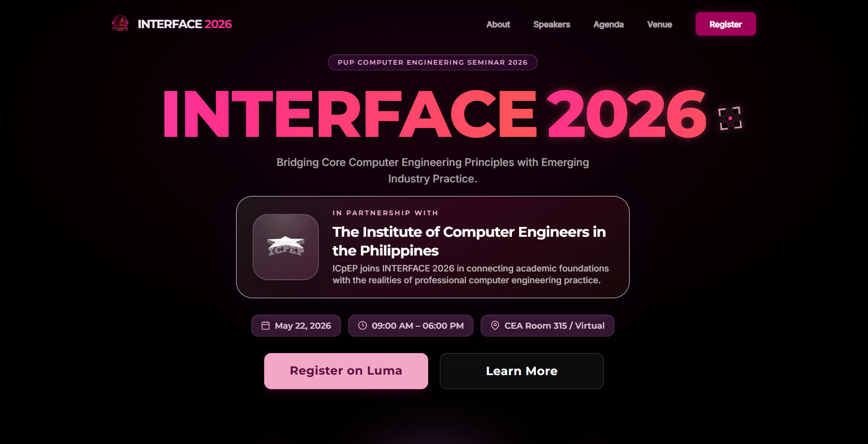Click the INTERFACE 2026 logo emblem in navbar
Viewport: 868px width, 444px height.
(x=120, y=23)
